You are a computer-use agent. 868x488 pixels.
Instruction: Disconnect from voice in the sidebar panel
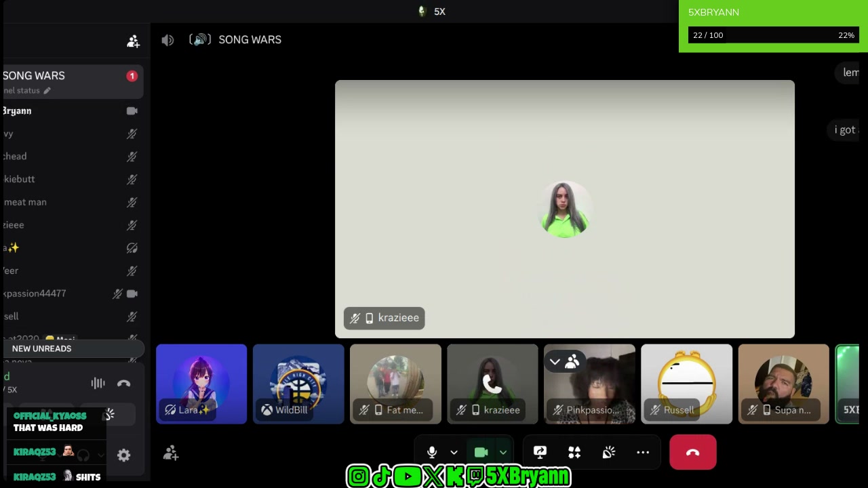tap(123, 384)
